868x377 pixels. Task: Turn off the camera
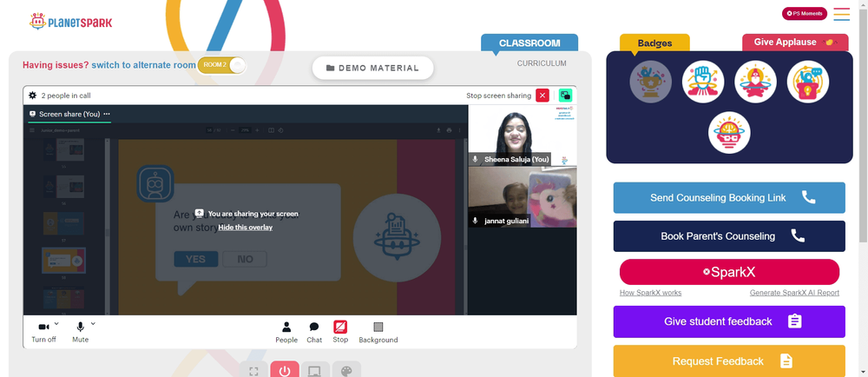click(x=43, y=332)
